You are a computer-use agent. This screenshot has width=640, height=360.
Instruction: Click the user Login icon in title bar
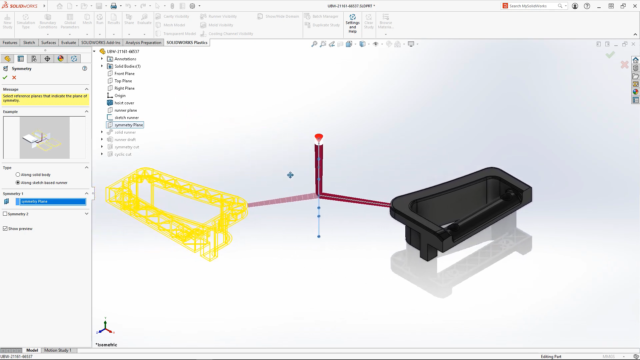point(575,6)
